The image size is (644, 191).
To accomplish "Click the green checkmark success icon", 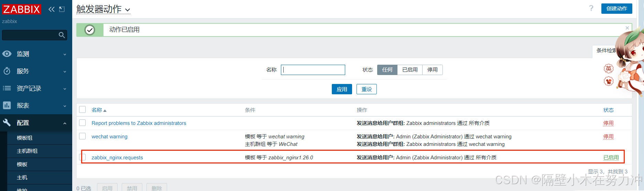I will point(90,30).
